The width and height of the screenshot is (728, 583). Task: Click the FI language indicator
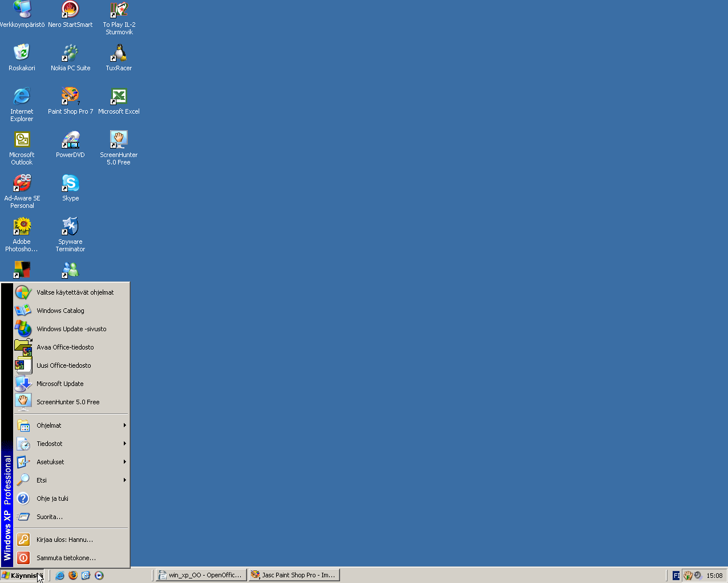pyautogui.click(x=676, y=576)
